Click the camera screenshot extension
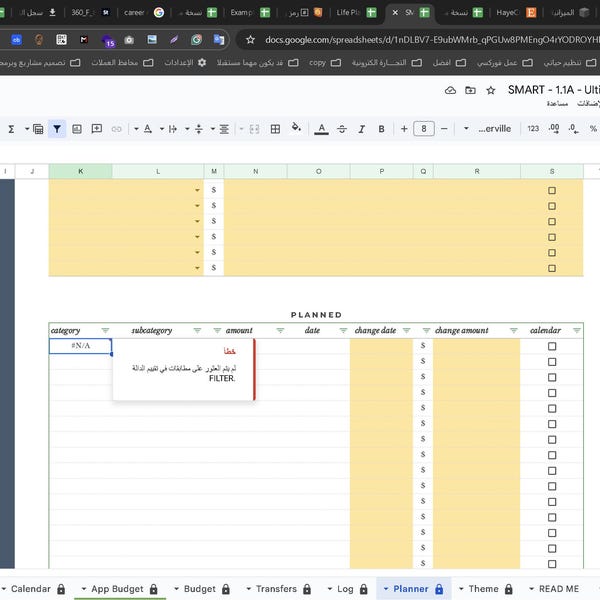Image resolution: width=600 pixels, height=600 pixels. tap(129, 40)
